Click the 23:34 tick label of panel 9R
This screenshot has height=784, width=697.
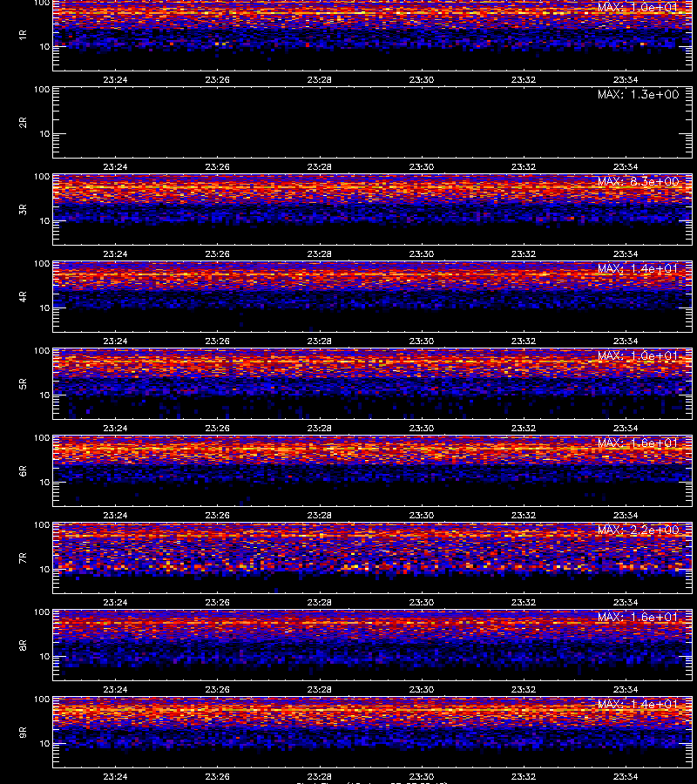pyautogui.click(x=626, y=776)
